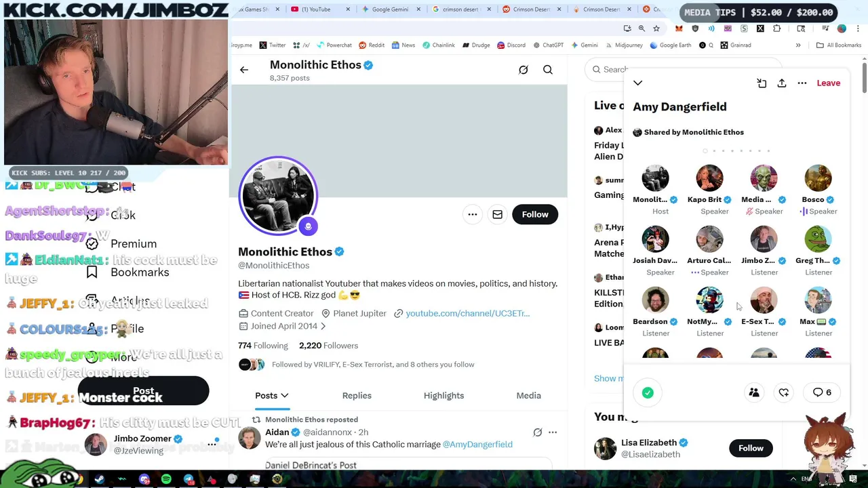
Task: Open the Space more options menu
Action: click(802, 83)
